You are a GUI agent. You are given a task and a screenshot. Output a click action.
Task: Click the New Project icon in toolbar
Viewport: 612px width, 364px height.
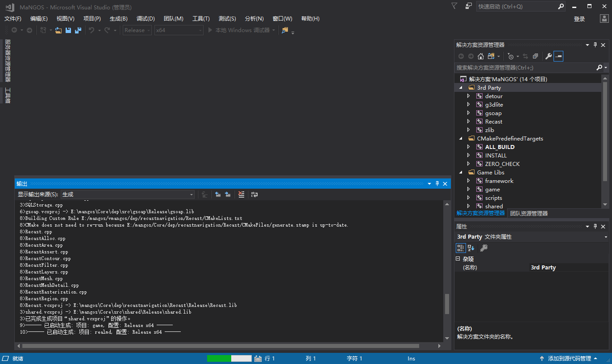[x=43, y=30]
